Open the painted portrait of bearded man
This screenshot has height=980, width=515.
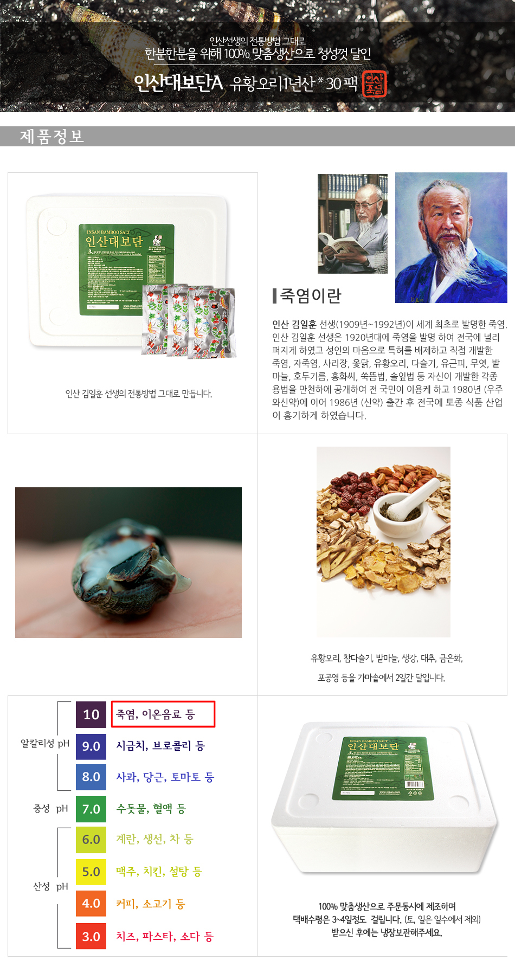click(x=451, y=237)
